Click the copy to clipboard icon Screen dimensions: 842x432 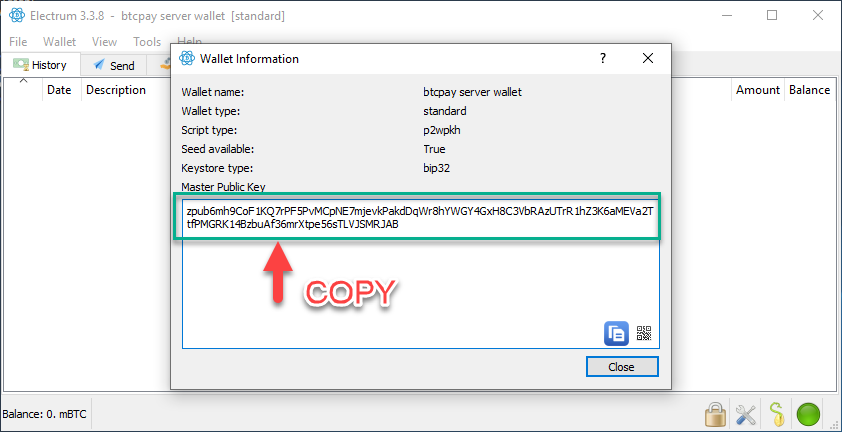pyautogui.click(x=616, y=333)
